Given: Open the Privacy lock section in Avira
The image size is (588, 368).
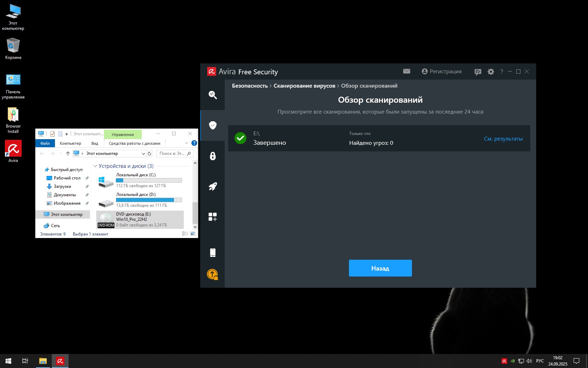Looking at the screenshot, I should (x=212, y=156).
